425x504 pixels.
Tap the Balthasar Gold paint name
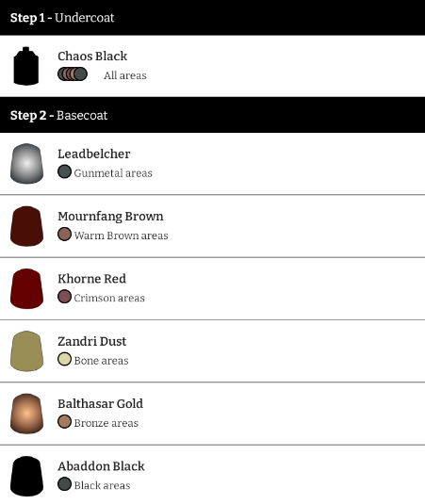pyautogui.click(x=100, y=404)
